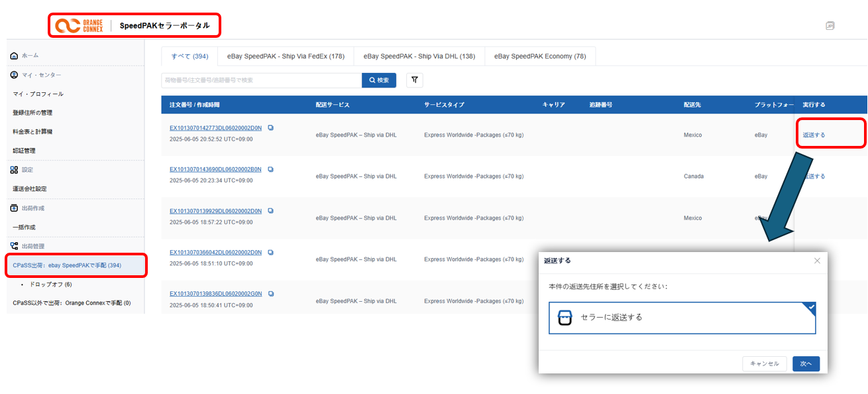Switch to the すべて (394) tab
Screen dimensions: 868x394
pos(190,56)
